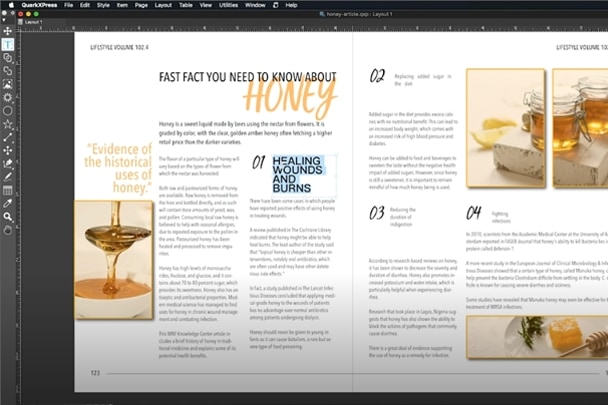Zoom the window with the green button
This screenshot has height=405, width=608.
click(36, 14)
